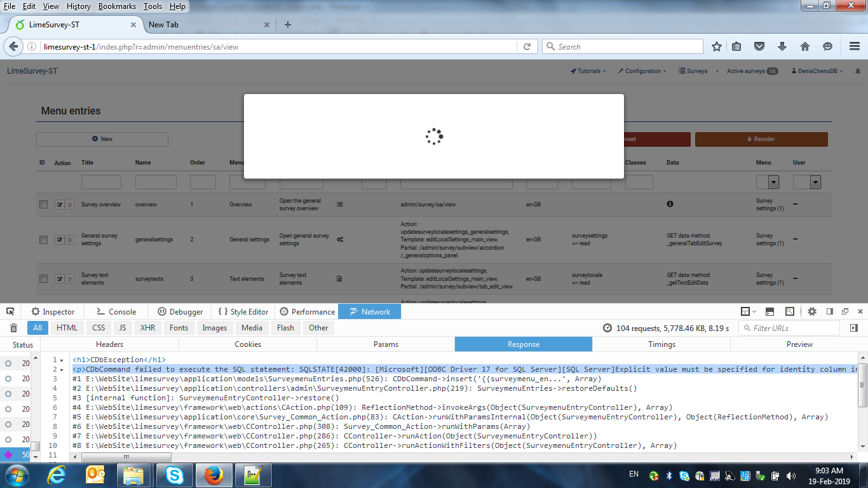Viewport: 868px width, 488px height.
Task: Open the Style Editor devtools tab
Action: coord(243,311)
